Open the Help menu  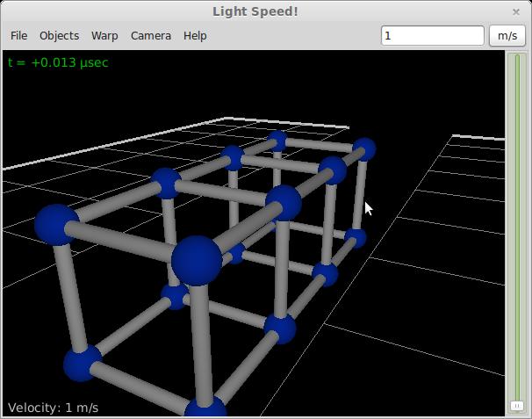[195, 36]
